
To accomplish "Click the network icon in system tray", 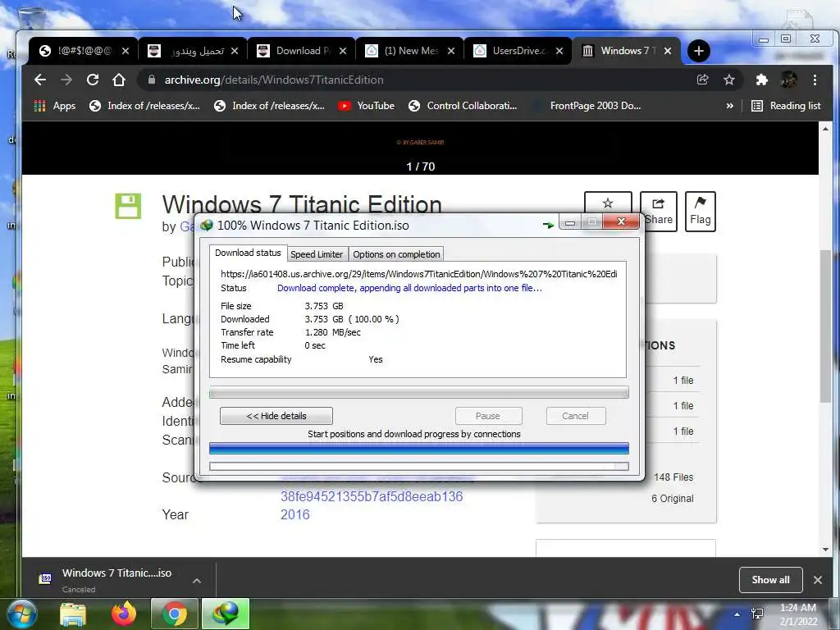I will [x=757, y=614].
